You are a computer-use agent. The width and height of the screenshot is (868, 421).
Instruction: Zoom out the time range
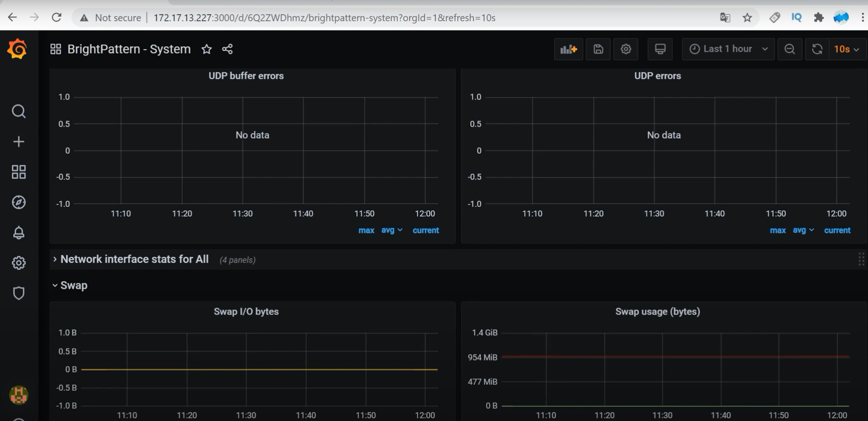(790, 49)
